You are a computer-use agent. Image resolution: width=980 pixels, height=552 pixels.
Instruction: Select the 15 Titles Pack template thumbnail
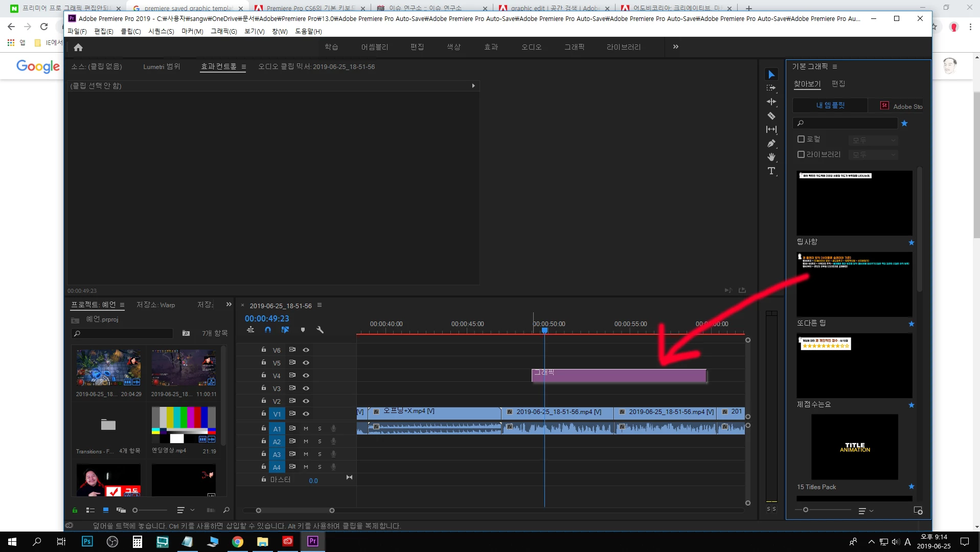855,447
